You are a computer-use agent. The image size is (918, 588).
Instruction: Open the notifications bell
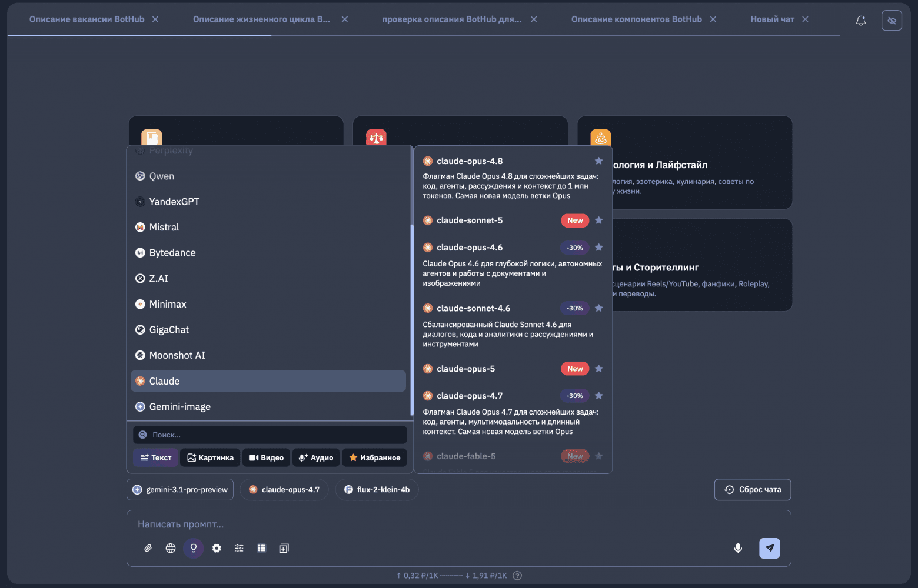860,21
